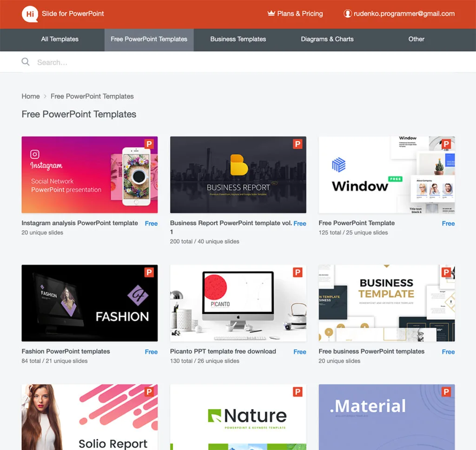Click Free PowerPoint Template title under Window
Screen dimensions: 476x450
(357, 223)
